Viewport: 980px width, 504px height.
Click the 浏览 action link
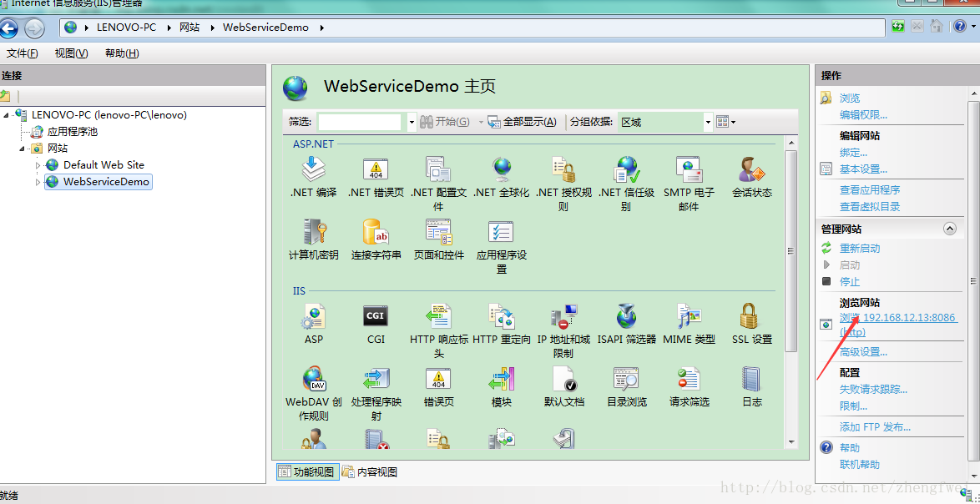point(850,98)
